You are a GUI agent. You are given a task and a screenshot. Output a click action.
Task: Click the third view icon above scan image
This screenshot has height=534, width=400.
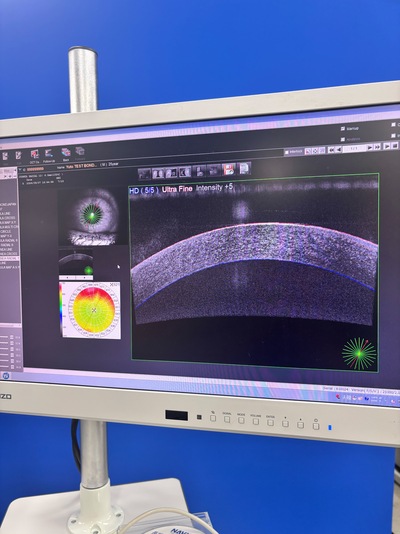click(x=172, y=173)
